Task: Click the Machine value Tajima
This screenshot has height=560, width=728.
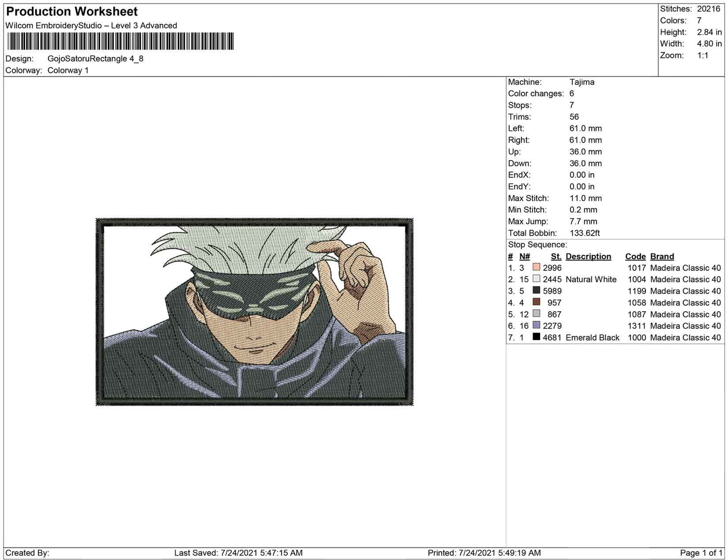Action: (582, 82)
